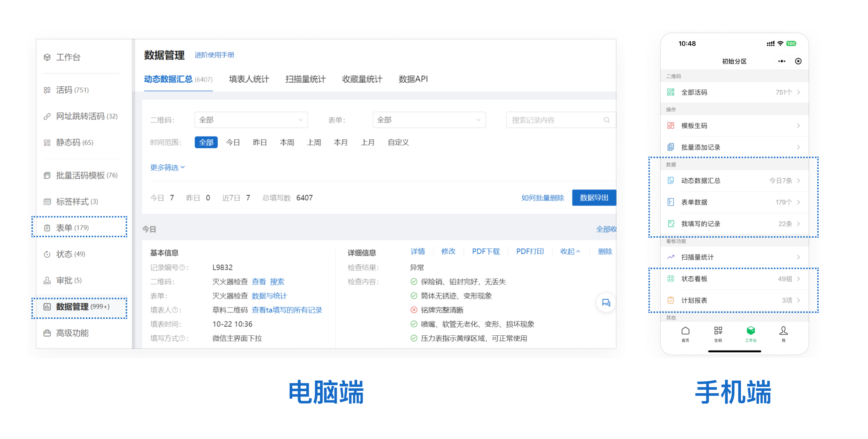This screenshot has height=439, width=868.
Task: Select the 今日 time range option
Action: [233, 142]
